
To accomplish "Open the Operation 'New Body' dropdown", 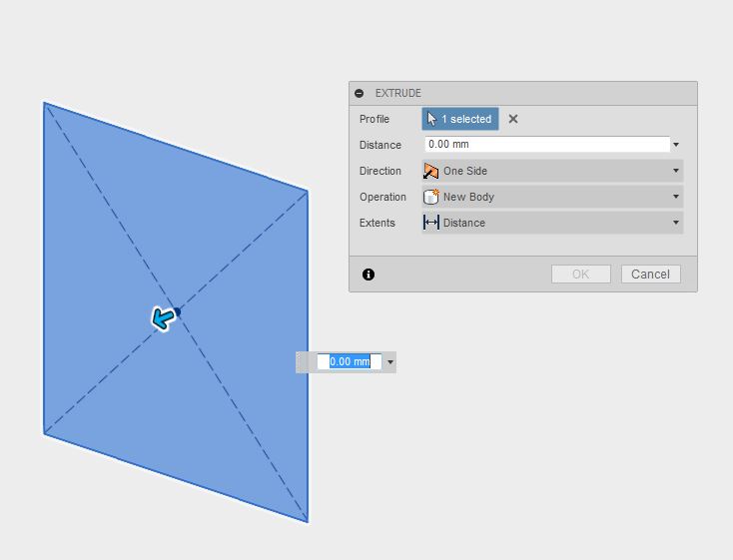I will (x=552, y=197).
